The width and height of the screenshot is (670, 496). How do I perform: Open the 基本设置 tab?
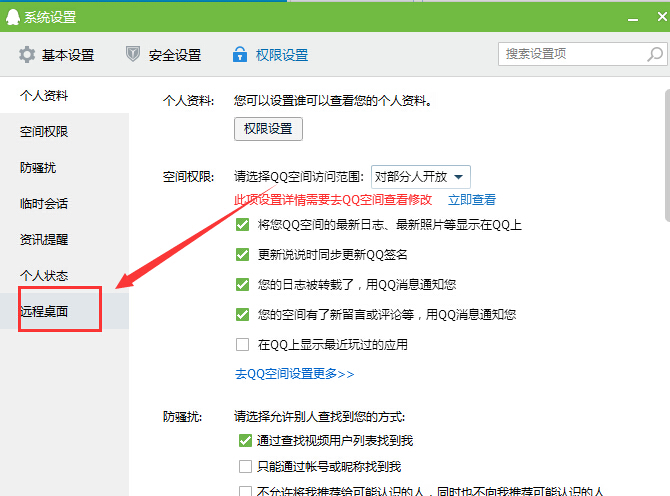57,55
